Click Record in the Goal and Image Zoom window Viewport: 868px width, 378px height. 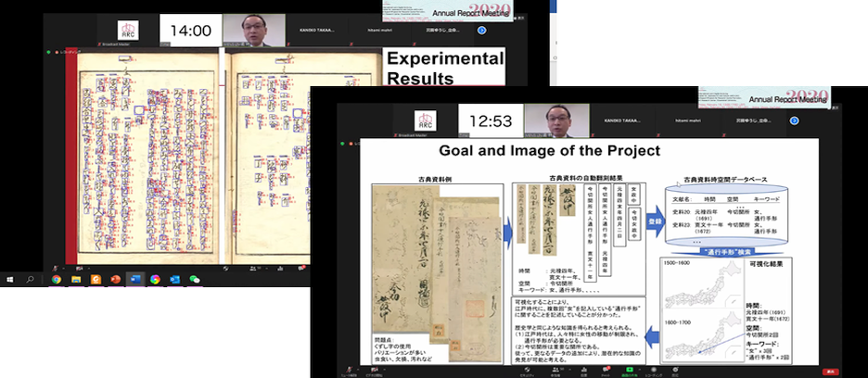coord(654,371)
